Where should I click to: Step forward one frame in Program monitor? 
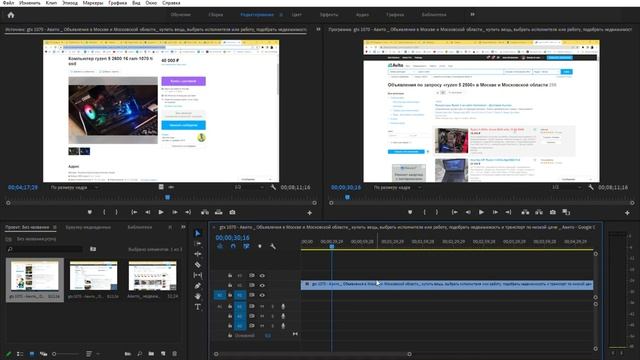495,212
